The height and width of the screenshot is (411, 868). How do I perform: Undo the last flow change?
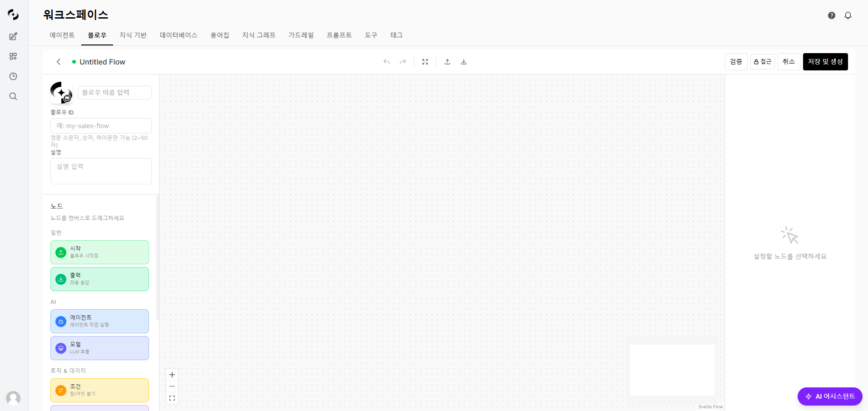coord(387,62)
